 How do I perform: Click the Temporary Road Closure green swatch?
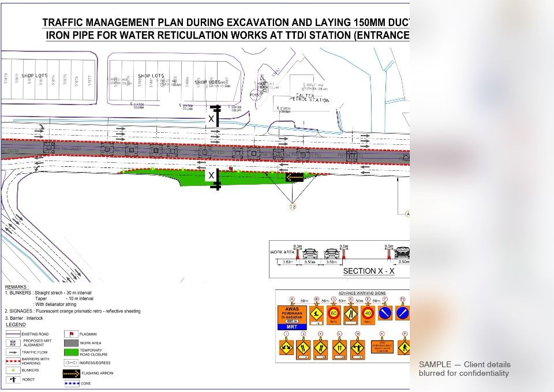click(70, 352)
